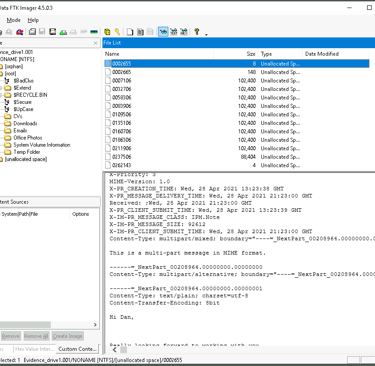Image resolution: width=375 pixels, height=366 pixels.
Task: Open the CVs folder
Action: tap(18, 116)
